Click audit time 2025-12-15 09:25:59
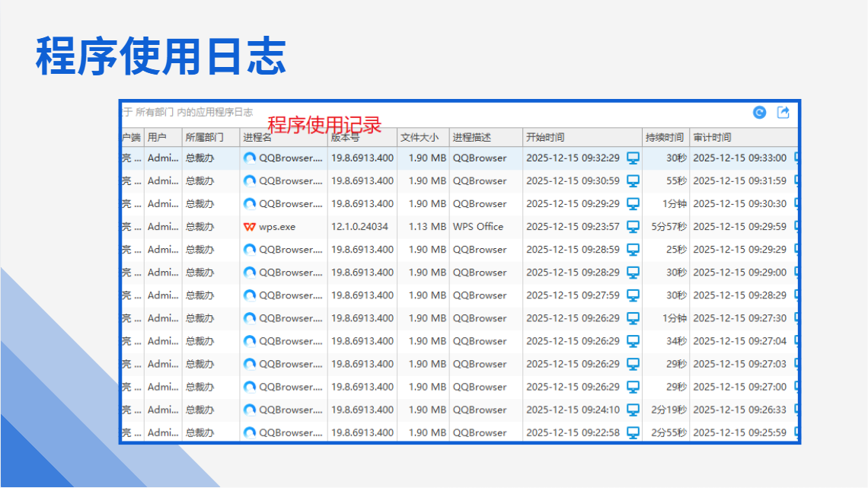This screenshot has height=488, width=868. pos(739,432)
